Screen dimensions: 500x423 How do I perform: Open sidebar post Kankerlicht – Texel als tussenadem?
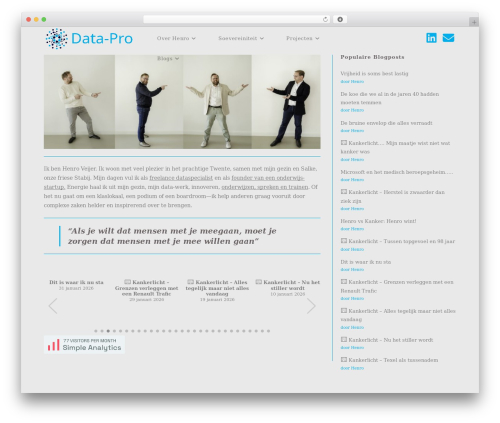[x=389, y=360]
